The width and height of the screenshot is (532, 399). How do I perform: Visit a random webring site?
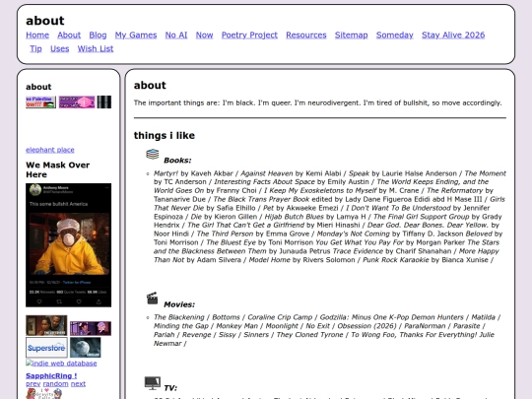[55, 384]
